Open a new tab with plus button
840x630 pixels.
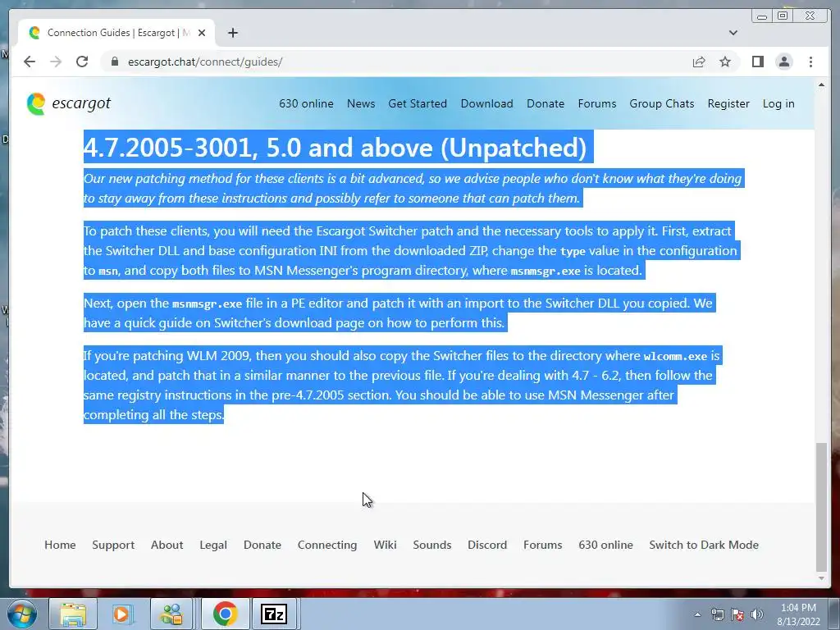coord(232,33)
